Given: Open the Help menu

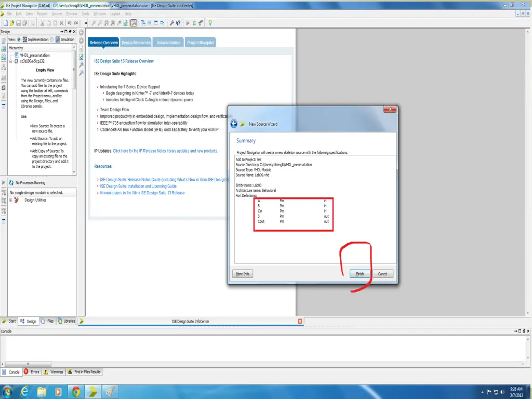Looking at the screenshot, I should click(128, 14).
